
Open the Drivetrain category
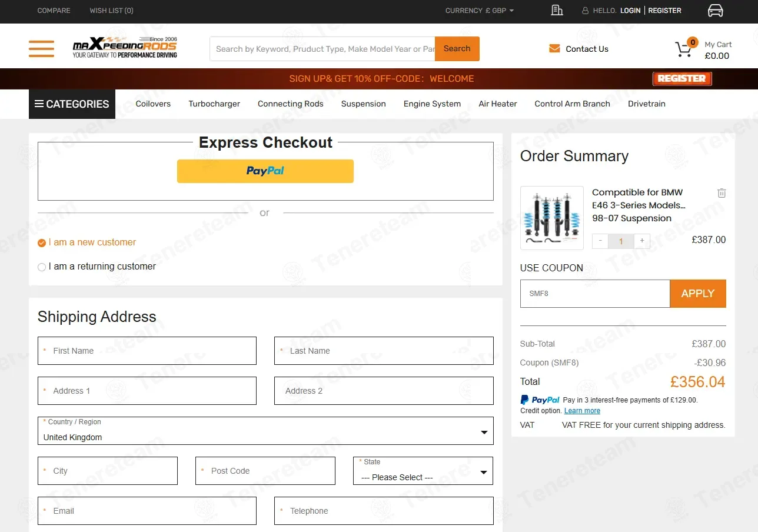647,104
